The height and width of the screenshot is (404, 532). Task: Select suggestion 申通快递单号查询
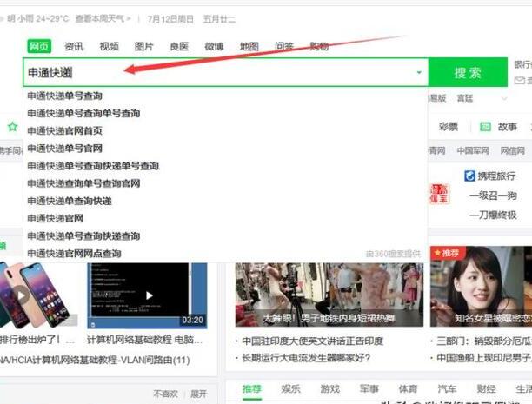pos(64,96)
